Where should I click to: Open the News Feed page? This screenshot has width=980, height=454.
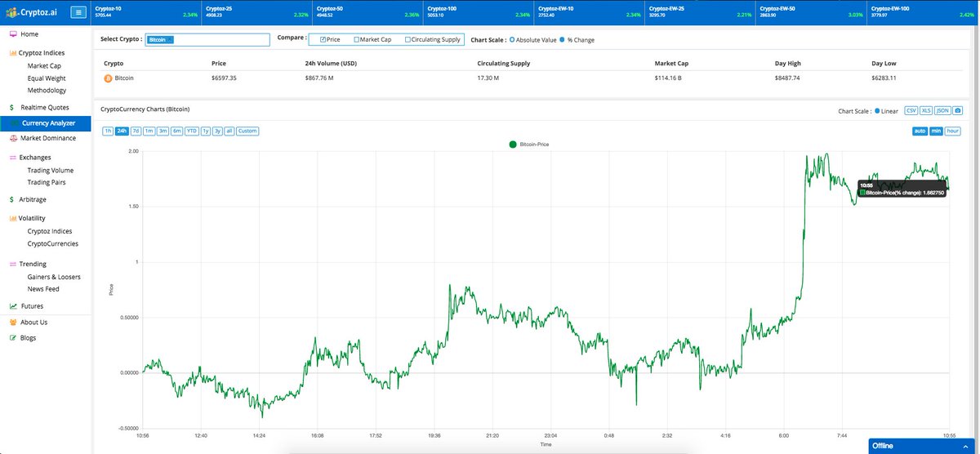[43, 289]
